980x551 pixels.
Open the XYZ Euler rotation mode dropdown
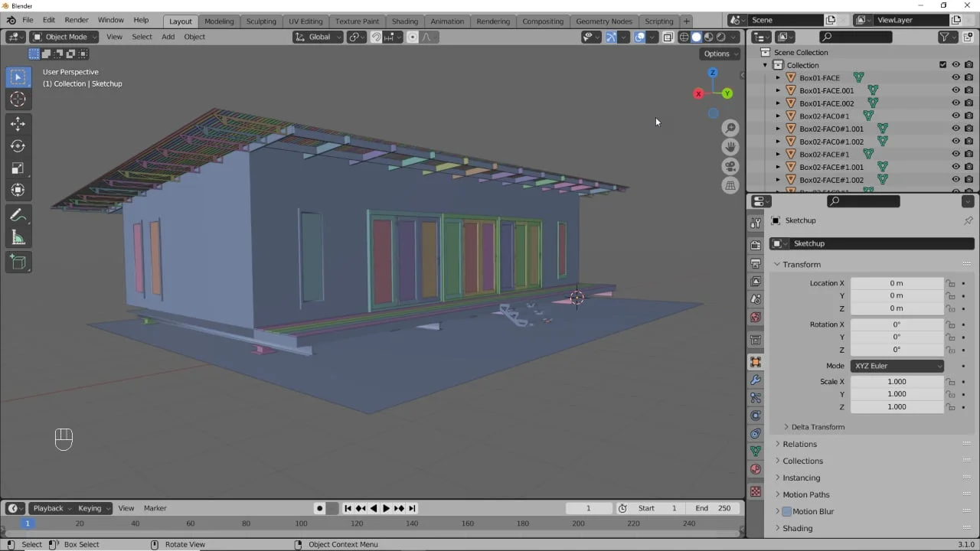coord(897,365)
